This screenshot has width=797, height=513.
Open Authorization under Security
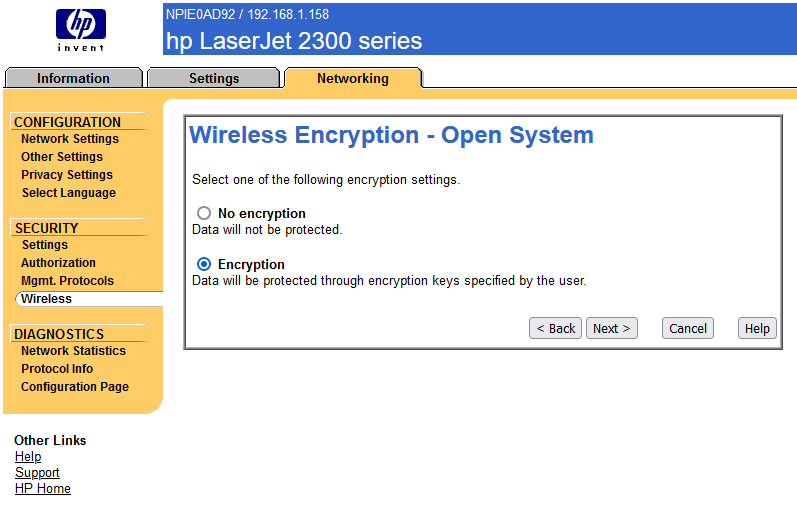point(59,263)
